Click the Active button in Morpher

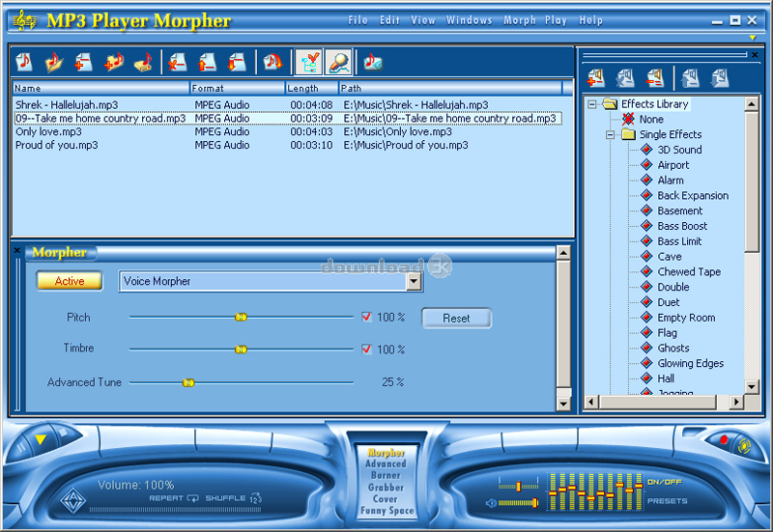(x=70, y=281)
